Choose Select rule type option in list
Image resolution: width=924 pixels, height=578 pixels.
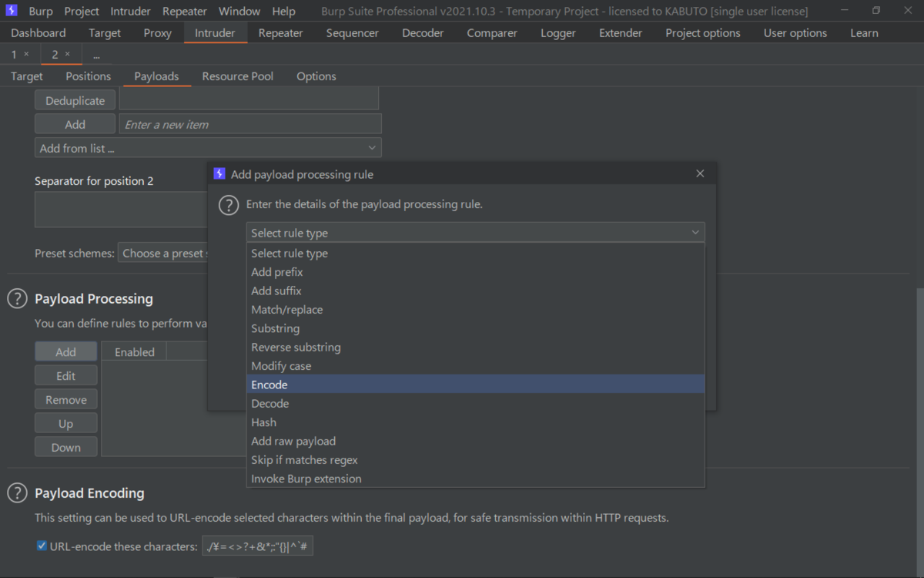tap(475, 254)
